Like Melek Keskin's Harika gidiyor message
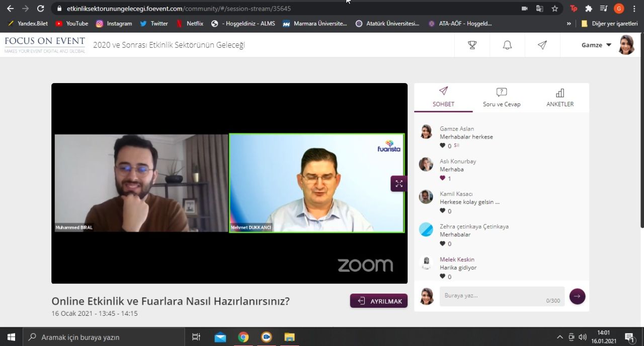Viewport: 644px width, 346px height. tap(443, 276)
